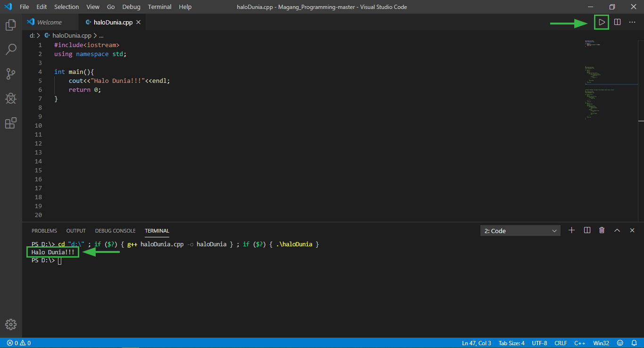Screen dimensions: 644x348
Task: Click the 'int main(){' line
Action: coord(74,72)
